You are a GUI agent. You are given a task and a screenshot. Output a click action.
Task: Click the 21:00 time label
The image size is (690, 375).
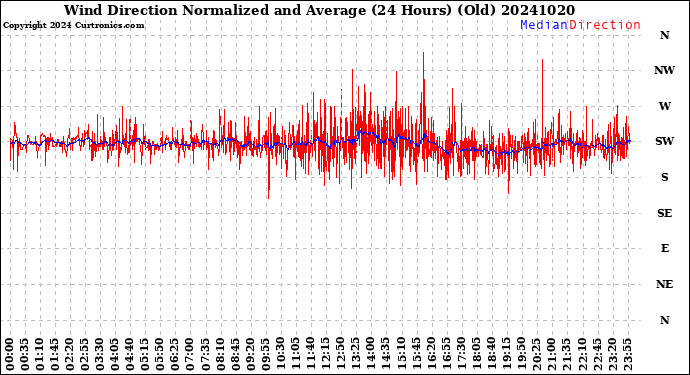pos(552,354)
